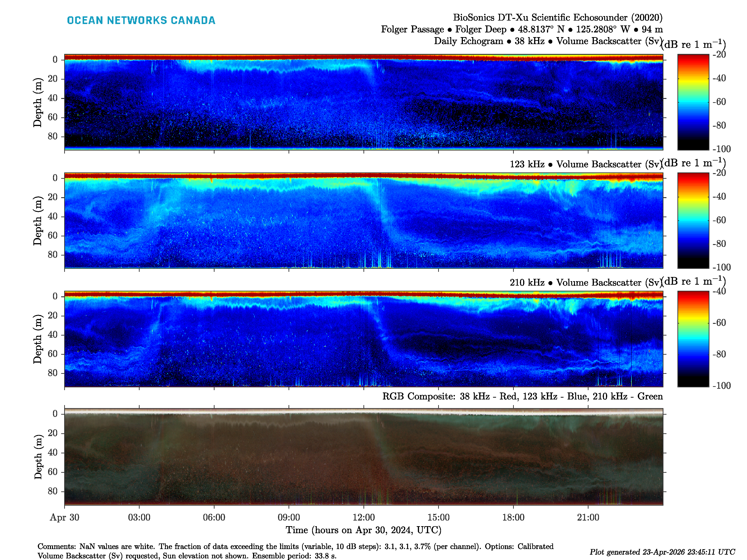This screenshot has width=747, height=560.
Task: Click the -60 label on the top color bar
Action: [x=719, y=101]
